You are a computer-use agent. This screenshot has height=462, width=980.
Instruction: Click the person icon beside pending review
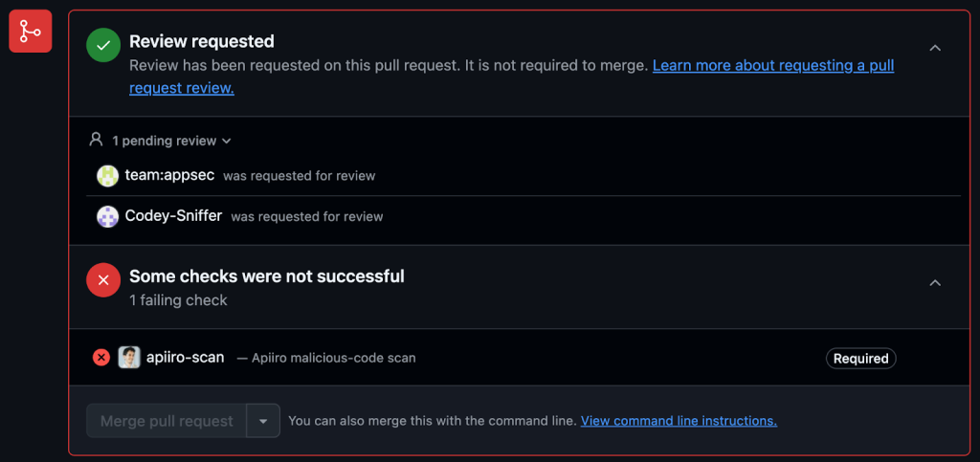[96, 140]
